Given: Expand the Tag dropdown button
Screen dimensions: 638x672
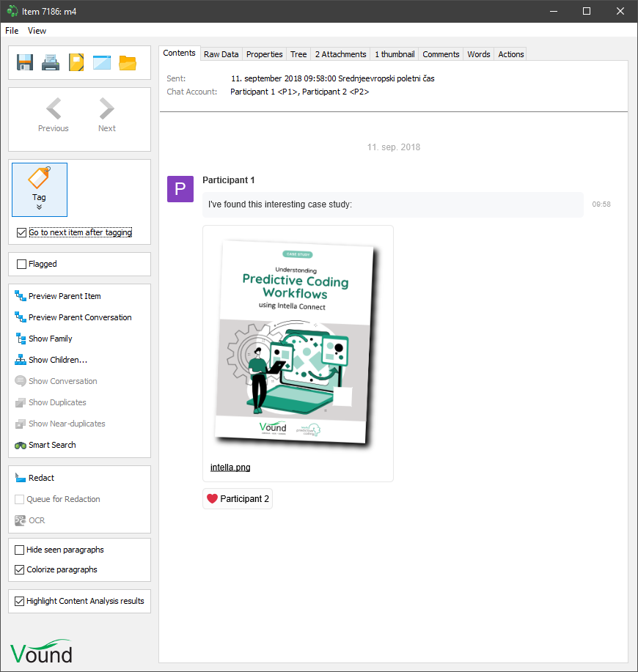Looking at the screenshot, I should pos(40,207).
